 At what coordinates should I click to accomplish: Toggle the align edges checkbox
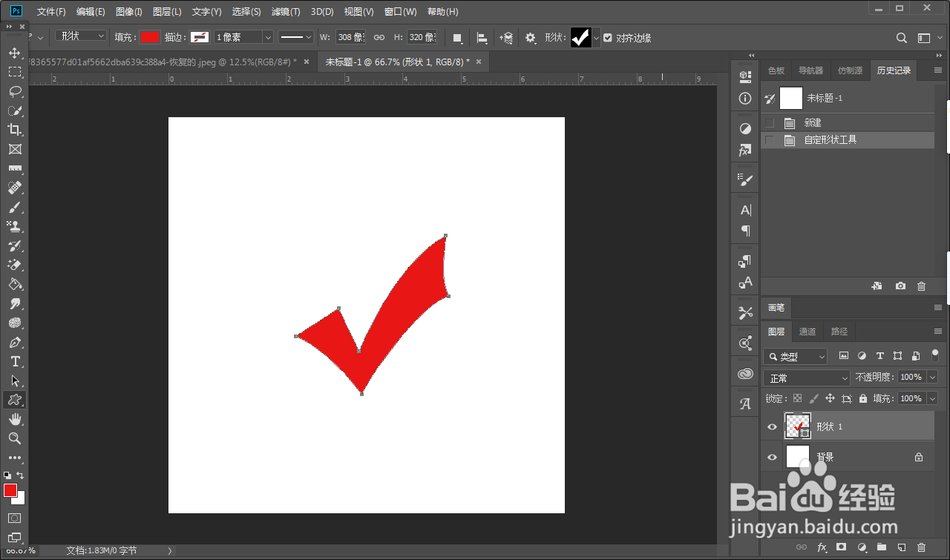tap(608, 38)
